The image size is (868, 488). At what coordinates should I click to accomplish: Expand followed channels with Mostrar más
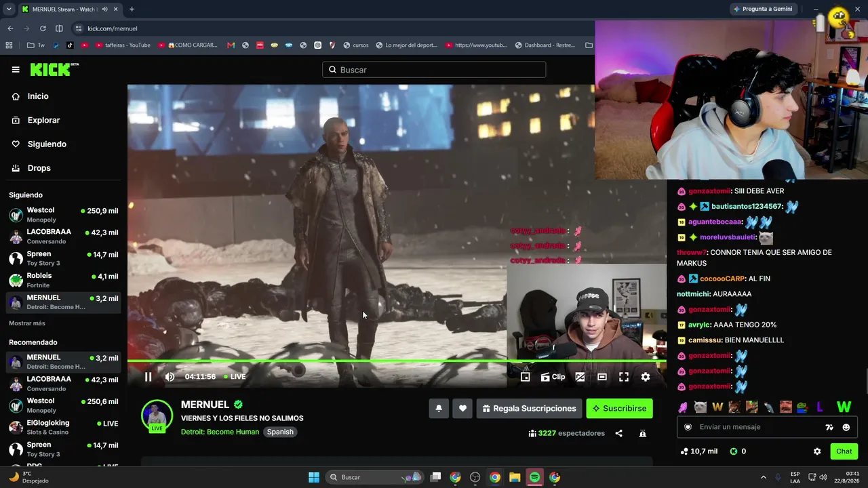click(x=27, y=323)
